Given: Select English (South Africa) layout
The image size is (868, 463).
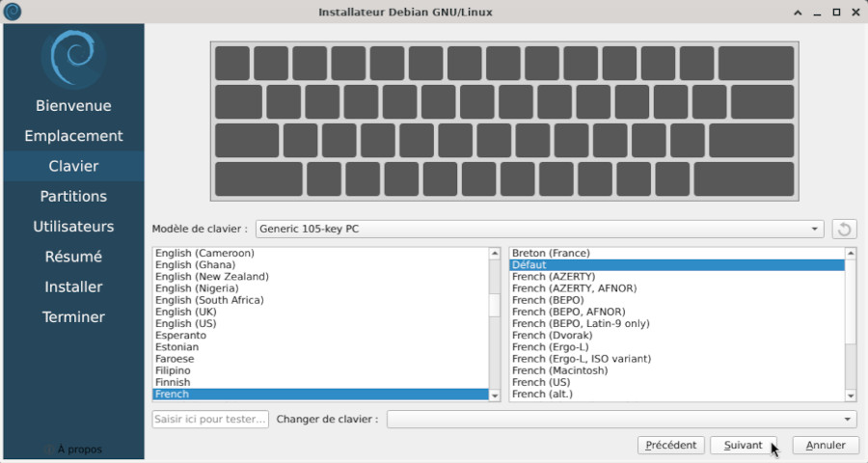Looking at the screenshot, I should pos(320,300).
